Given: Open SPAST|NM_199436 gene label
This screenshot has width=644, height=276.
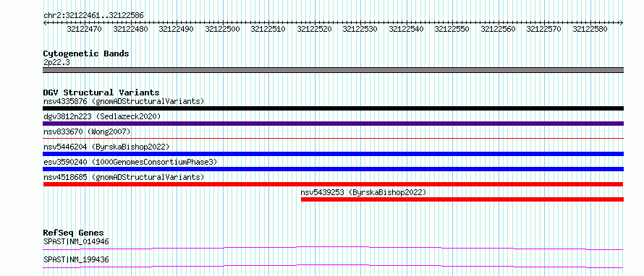Looking at the screenshot, I should pyautogui.click(x=76, y=259).
